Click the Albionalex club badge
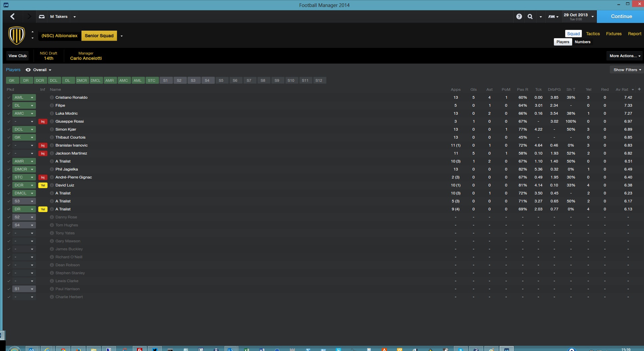 tap(17, 36)
